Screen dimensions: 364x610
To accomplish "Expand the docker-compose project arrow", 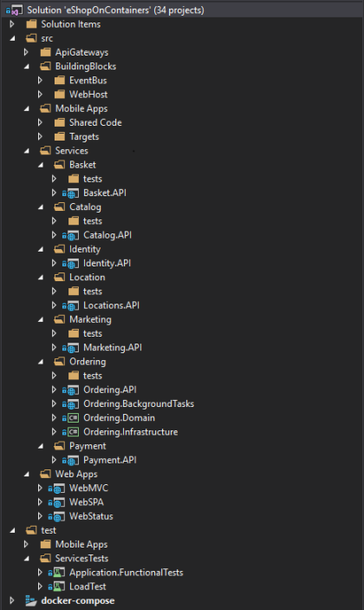I will tap(12, 600).
